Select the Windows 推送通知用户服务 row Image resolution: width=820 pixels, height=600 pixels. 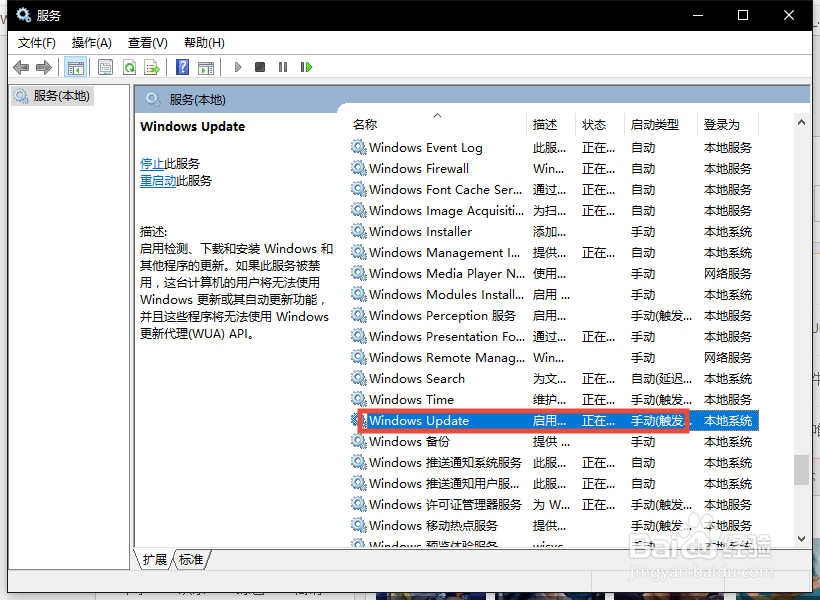pos(554,483)
